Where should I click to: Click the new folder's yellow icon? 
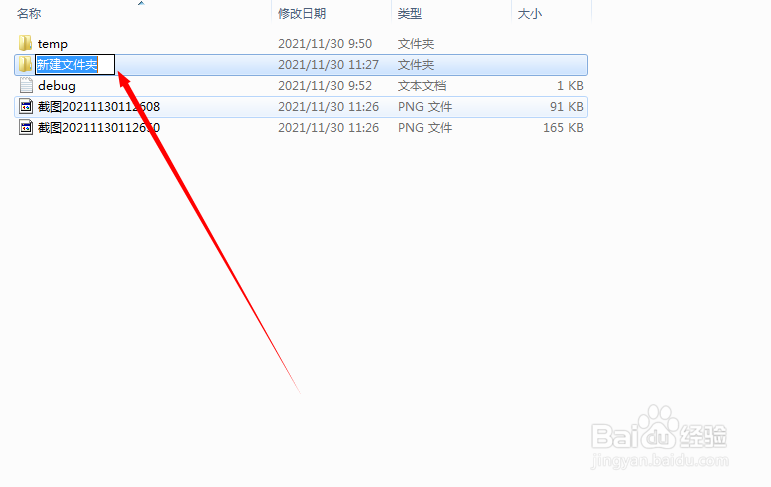[26, 64]
